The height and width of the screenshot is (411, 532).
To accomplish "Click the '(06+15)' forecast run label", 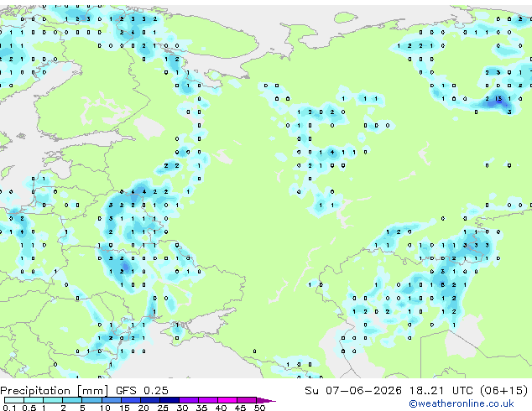I will [504, 391].
